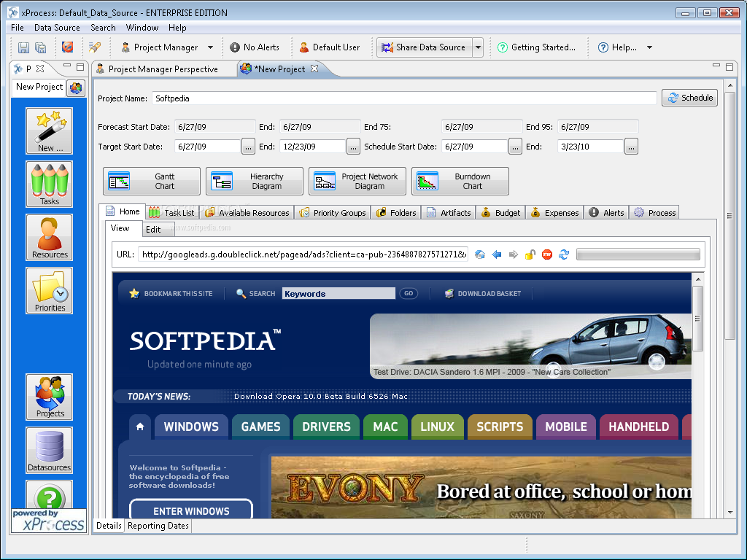Screen dimensions: 747x560
Task: Click the Save icon in toolbar
Action: 23,47
